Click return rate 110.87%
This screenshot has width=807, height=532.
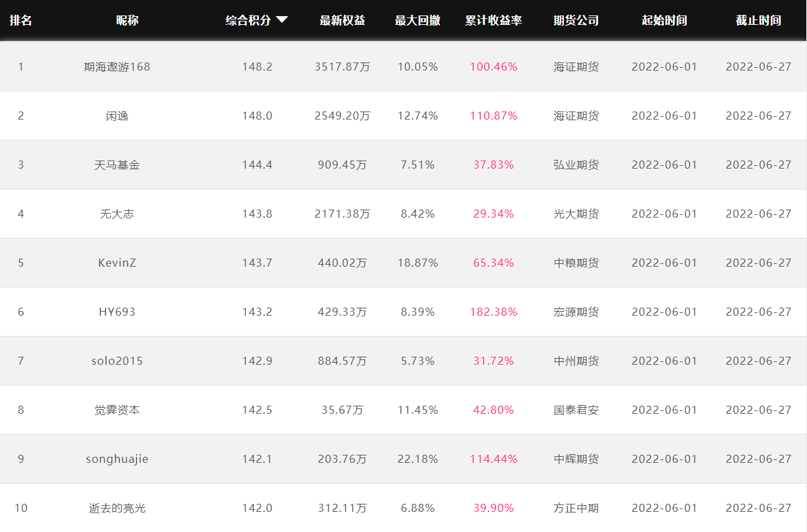pos(494,116)
